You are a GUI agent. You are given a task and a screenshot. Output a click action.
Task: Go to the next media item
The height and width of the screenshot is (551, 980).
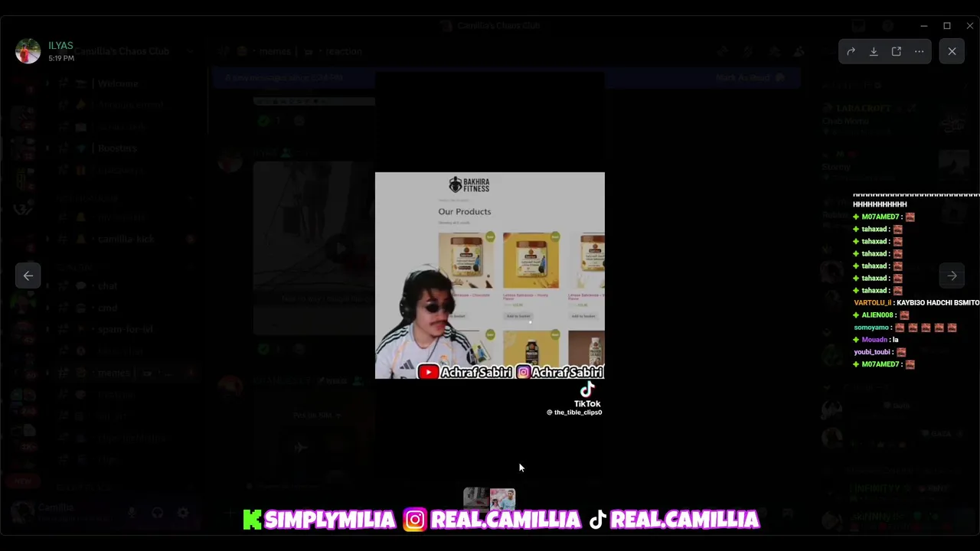(952, 275)
